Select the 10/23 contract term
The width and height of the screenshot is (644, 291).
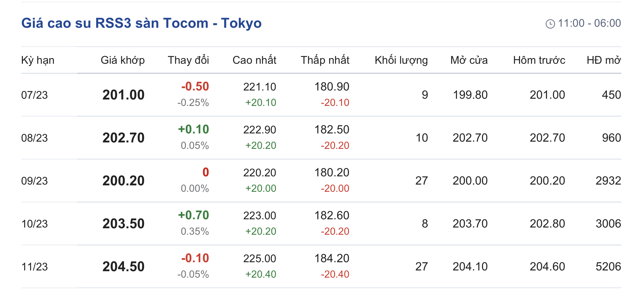tap(34, 224)
